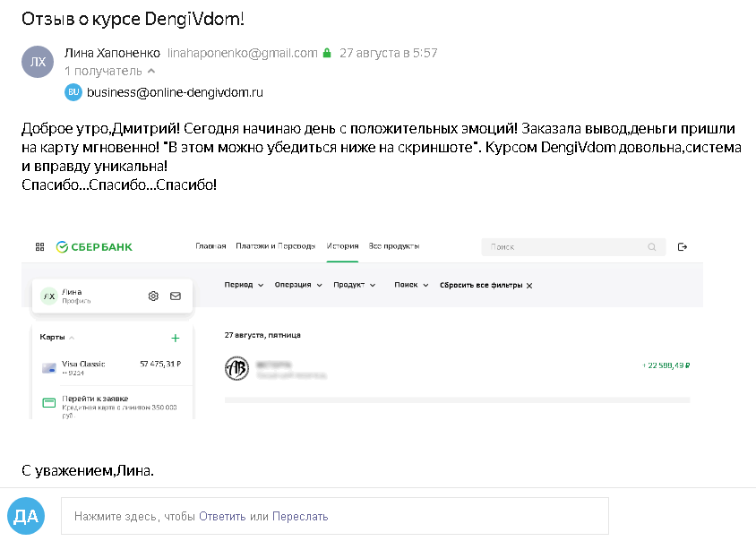Open the Главная tab
756x541 pixels.
click(x=210, y=246)
